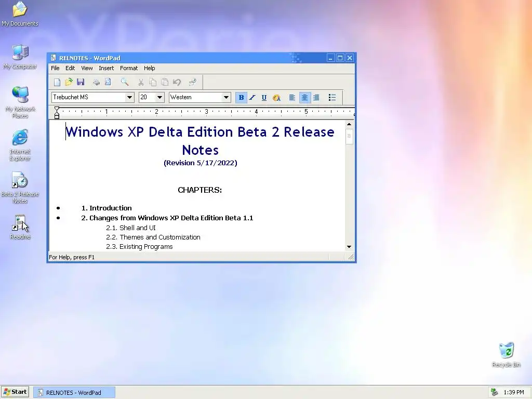Toggle Underline formatting button
Image resolution: width=532 pixels, height=399 pixels.
point(264,98)
